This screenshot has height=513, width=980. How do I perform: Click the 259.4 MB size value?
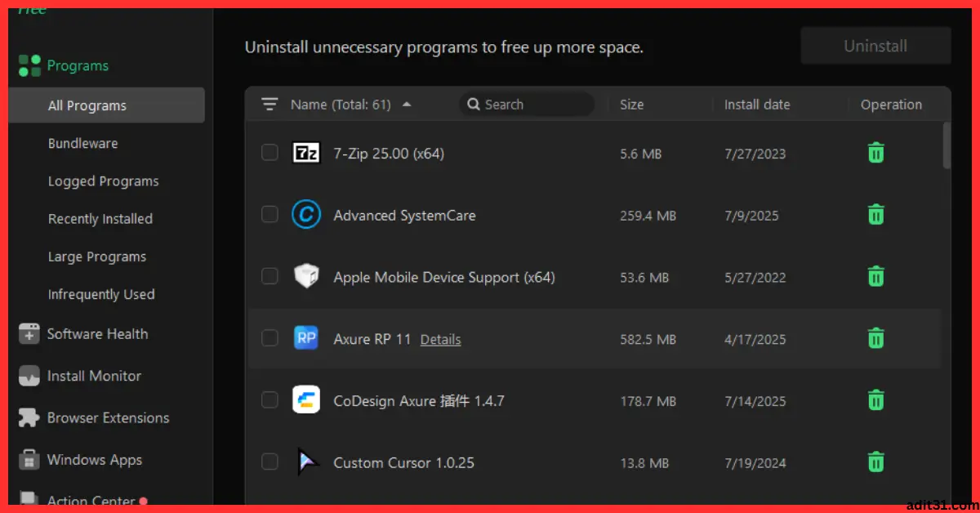click(x=648, y=216)
